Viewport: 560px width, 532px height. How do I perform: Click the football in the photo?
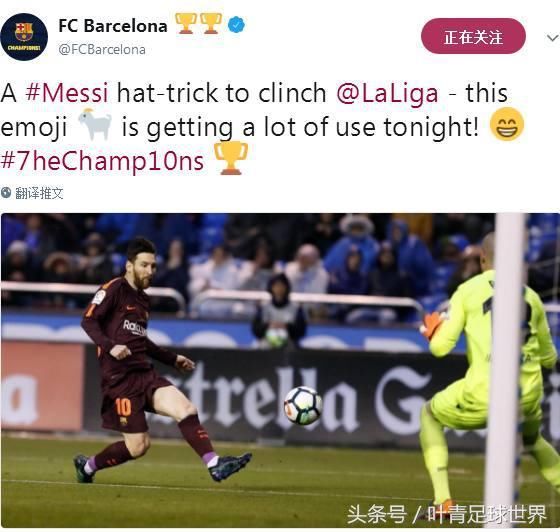point(303,406)
